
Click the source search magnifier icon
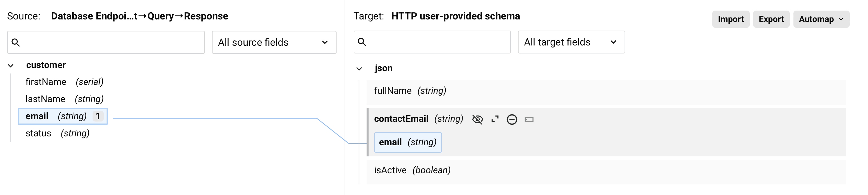[x=15, y=43]
